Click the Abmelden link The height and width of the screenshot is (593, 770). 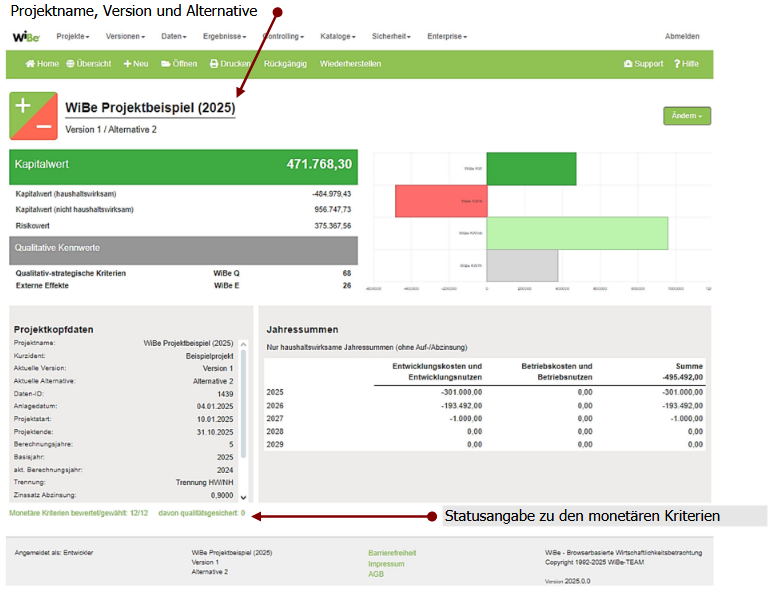tap(682, 36)
